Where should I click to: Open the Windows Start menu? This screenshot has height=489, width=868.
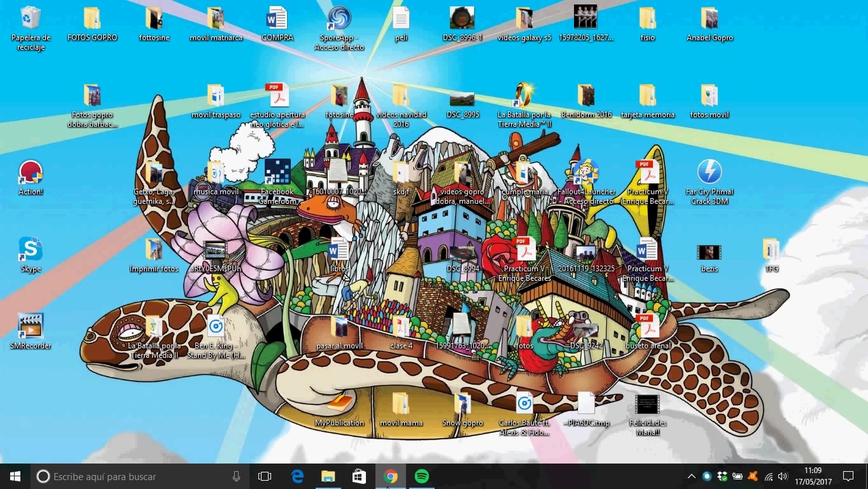[x=15, y=476]
